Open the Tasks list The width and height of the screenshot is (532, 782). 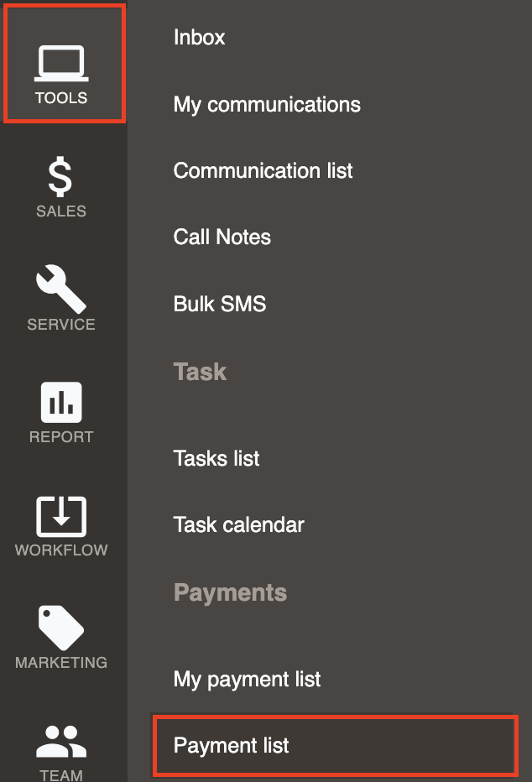[216, 458]
